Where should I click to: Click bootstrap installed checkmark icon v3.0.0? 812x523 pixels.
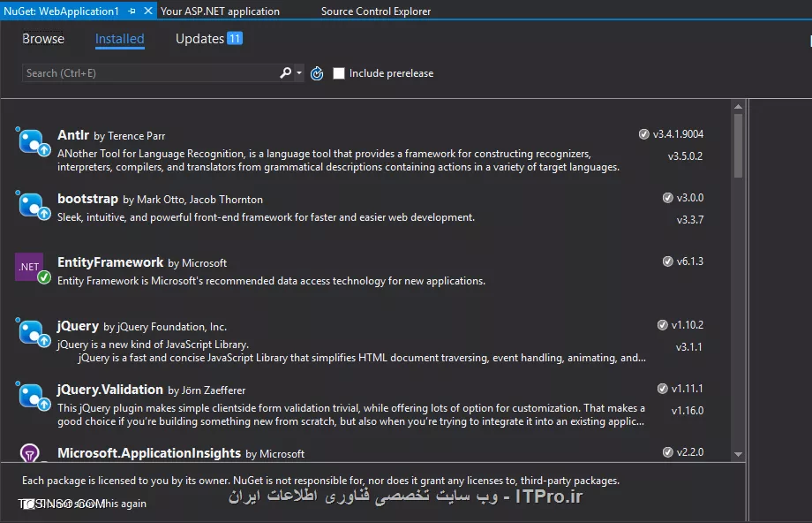[x=667, y=198]
